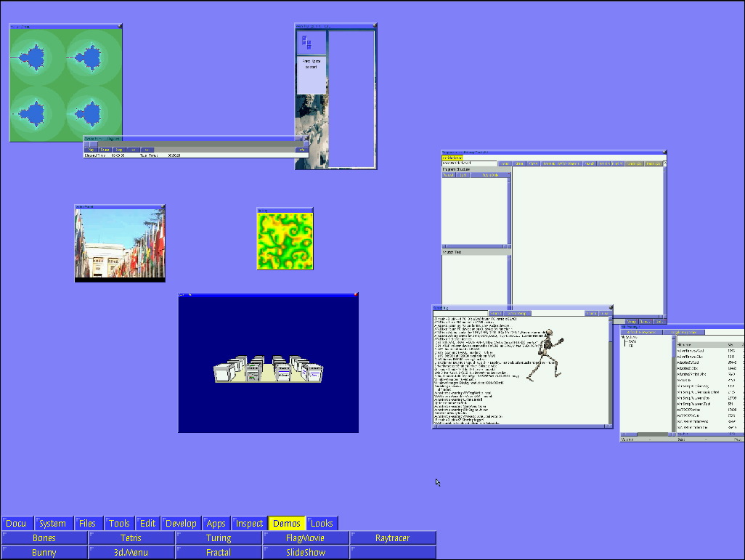745x560 pixels.
Task: Click Sort under Program Structure
Action: coord(463,175)
